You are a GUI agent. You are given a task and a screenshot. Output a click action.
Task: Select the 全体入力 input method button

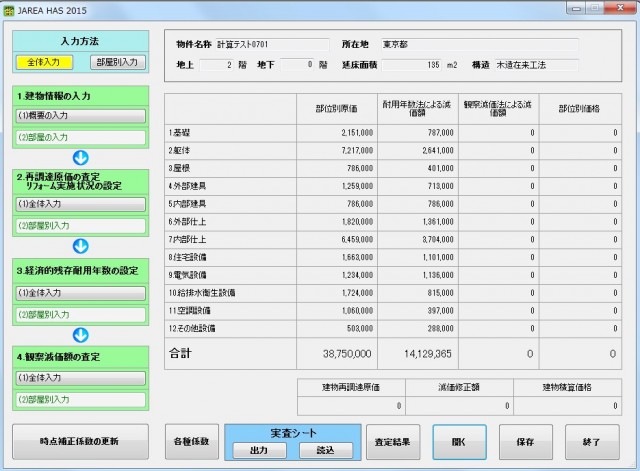pyautogui.click(x=44, y=62)
